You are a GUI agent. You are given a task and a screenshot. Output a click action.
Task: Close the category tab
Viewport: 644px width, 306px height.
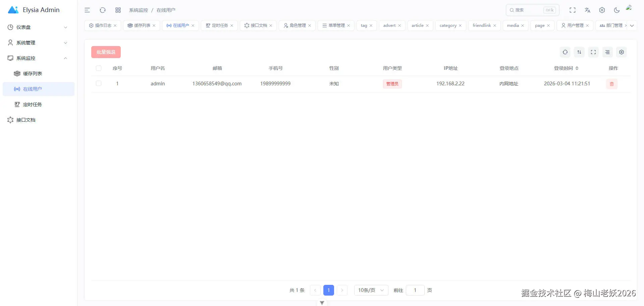[460, 26]
